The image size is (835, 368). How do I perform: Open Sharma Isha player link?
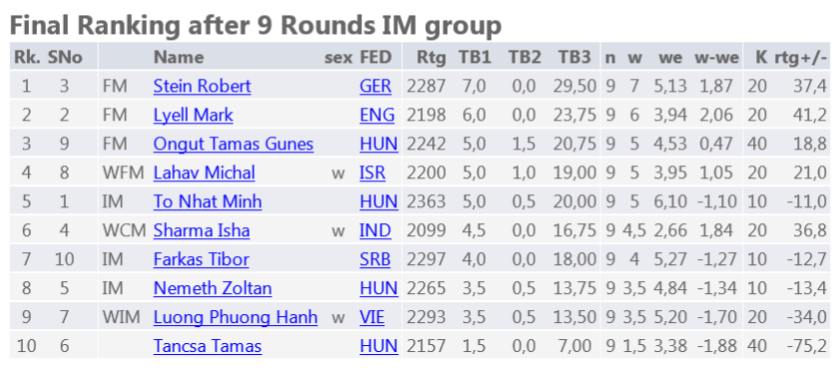pyautogui.click(x=201, y=231)
